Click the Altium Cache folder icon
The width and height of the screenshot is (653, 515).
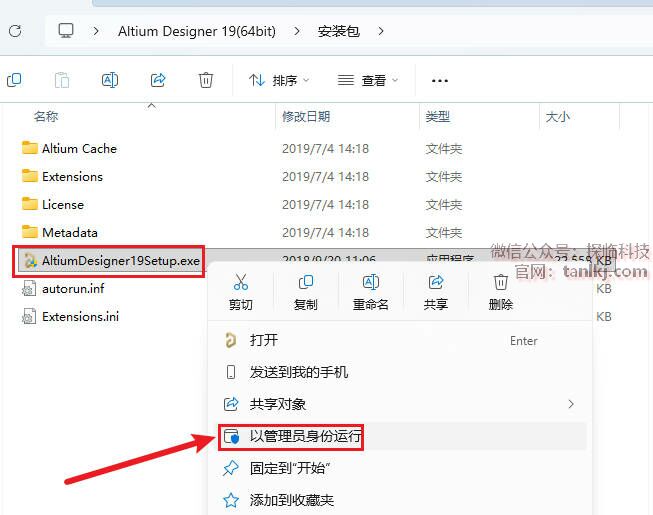tap(30, 148)
